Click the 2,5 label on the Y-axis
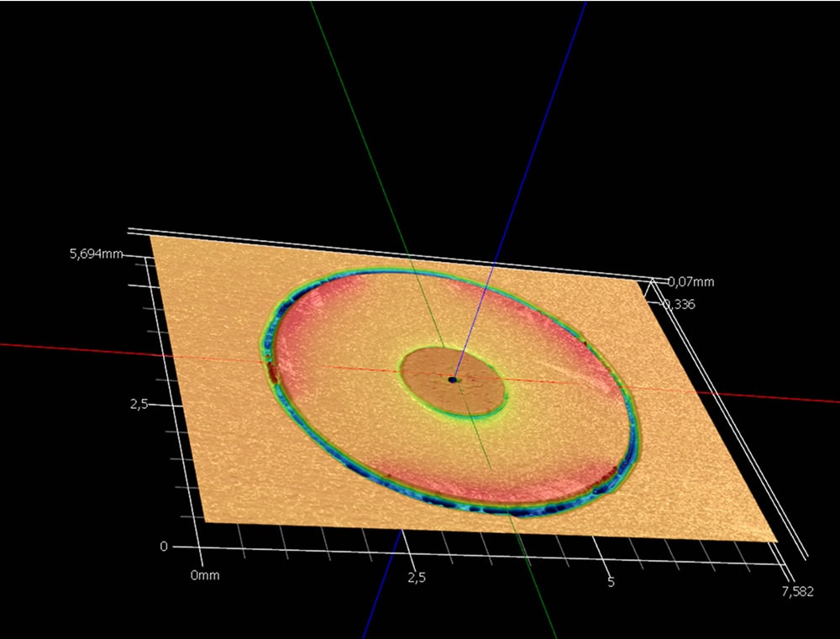840x639 pixels. click(139, 405)
